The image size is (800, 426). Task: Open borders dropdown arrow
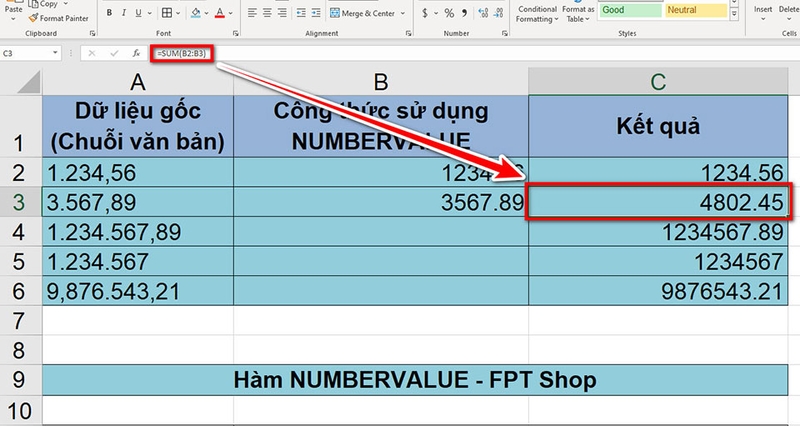point(178,13)
